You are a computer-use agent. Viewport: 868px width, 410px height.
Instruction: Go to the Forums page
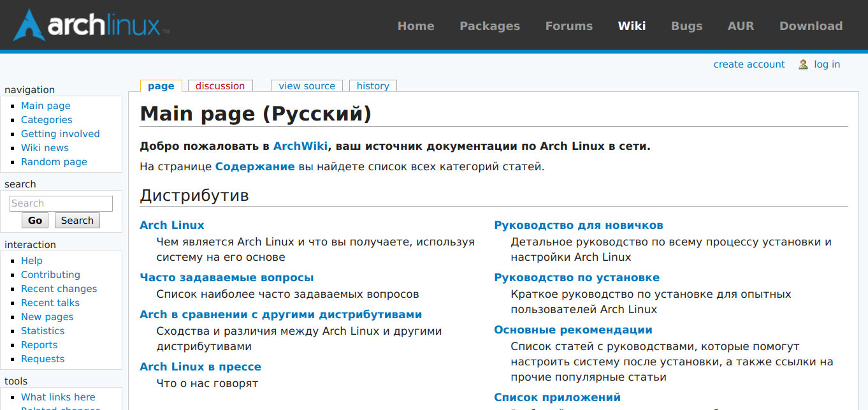569,26
